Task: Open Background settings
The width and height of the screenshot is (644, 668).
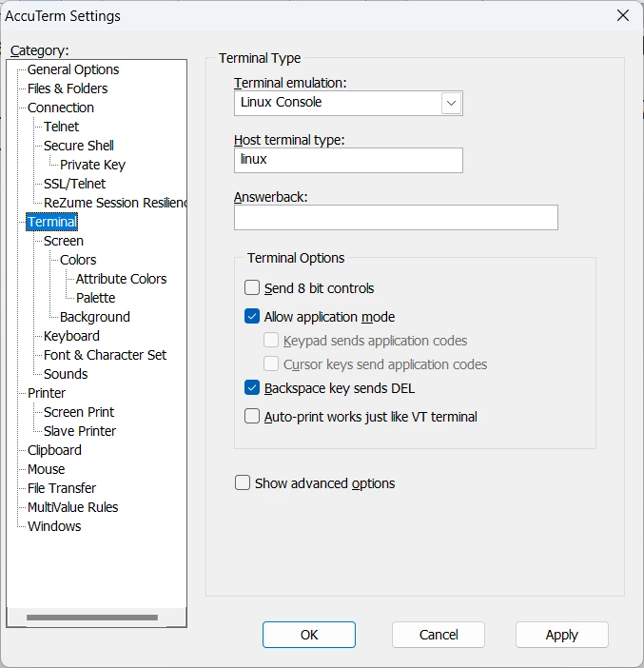Action: pos(95,317)
